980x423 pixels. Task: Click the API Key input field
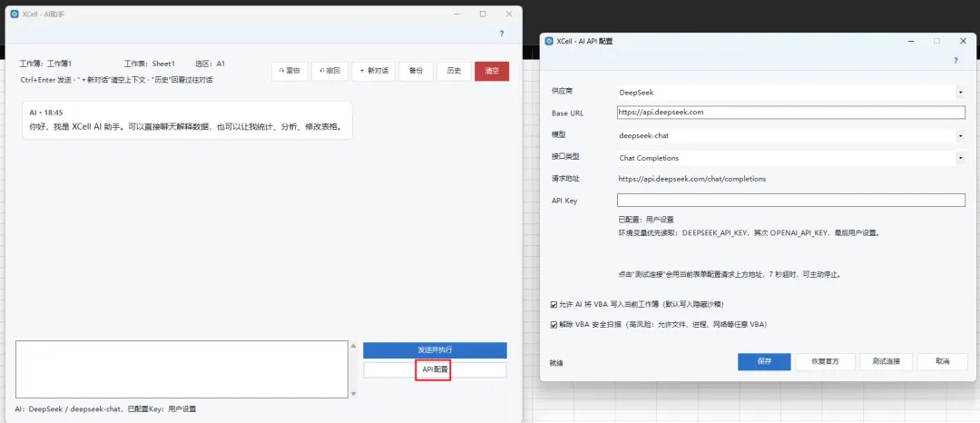[791, 200]
